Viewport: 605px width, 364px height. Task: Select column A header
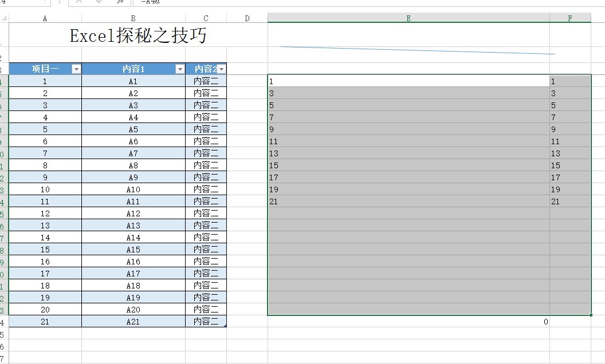pos(45,18)
